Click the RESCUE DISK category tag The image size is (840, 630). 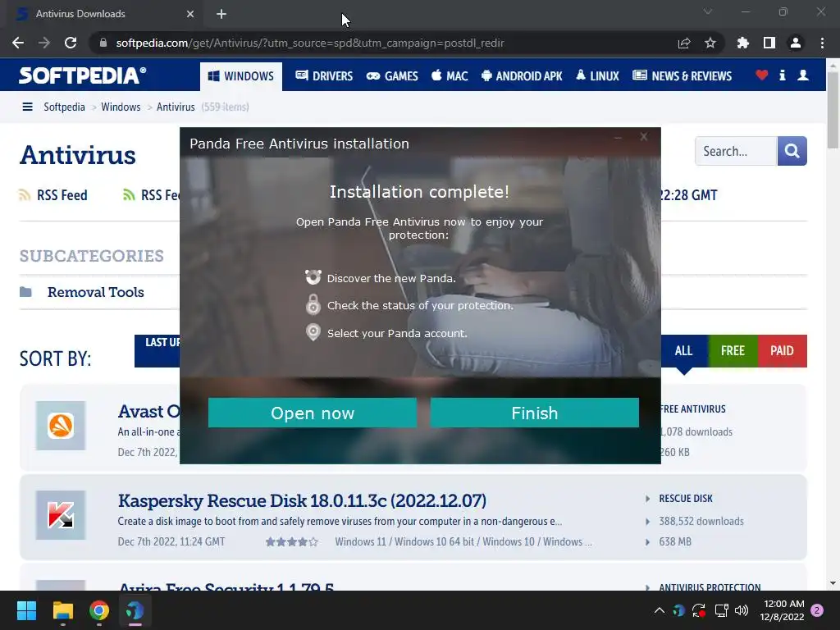tap(686, 498)
